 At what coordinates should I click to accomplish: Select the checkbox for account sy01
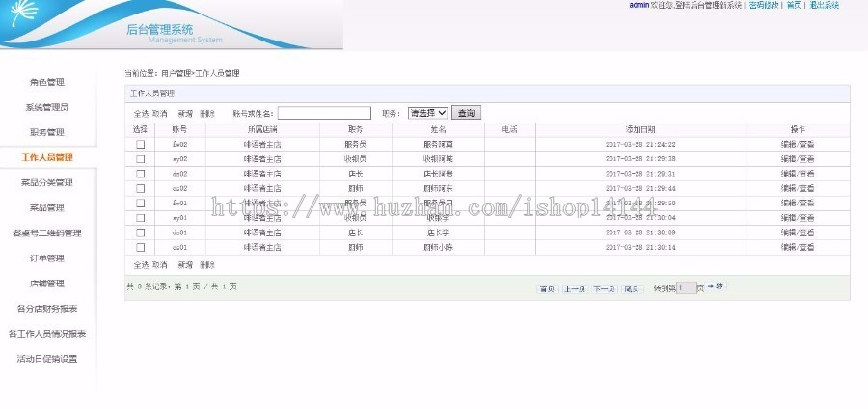[141, 217]
